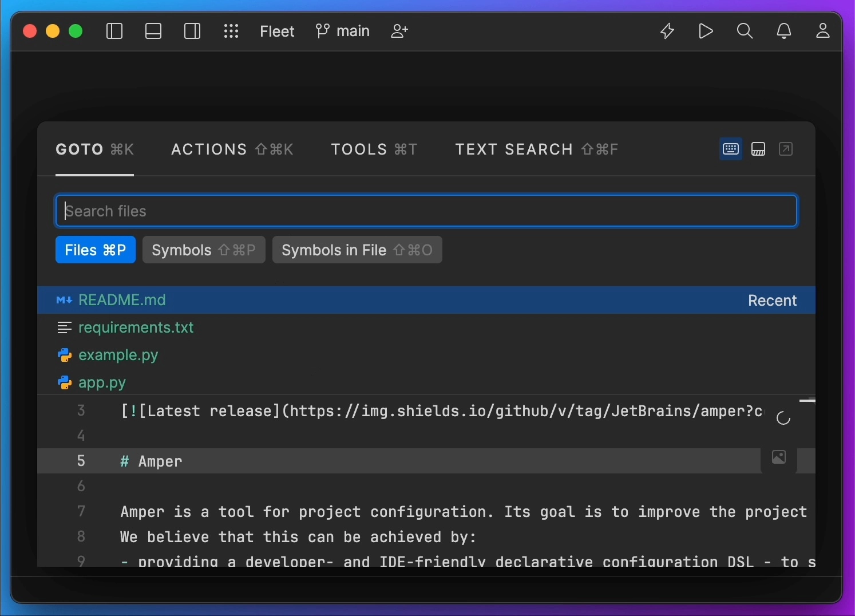Open search via magnifier icon

click(x=745, y=31)
